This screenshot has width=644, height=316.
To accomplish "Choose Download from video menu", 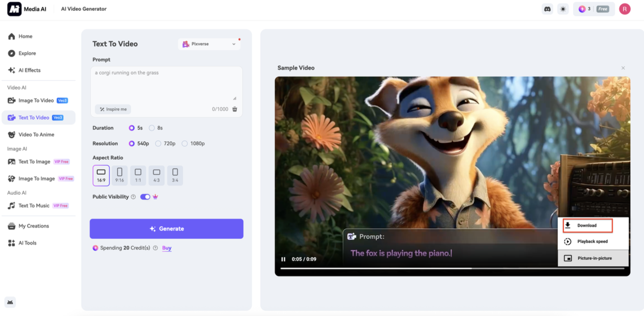I will tap(587, 225).
